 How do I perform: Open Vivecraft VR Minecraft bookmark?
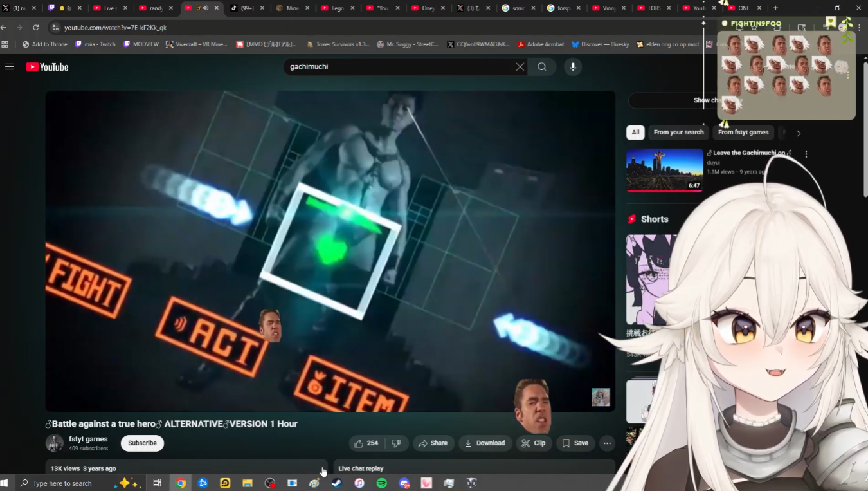[x=197, y=44]
